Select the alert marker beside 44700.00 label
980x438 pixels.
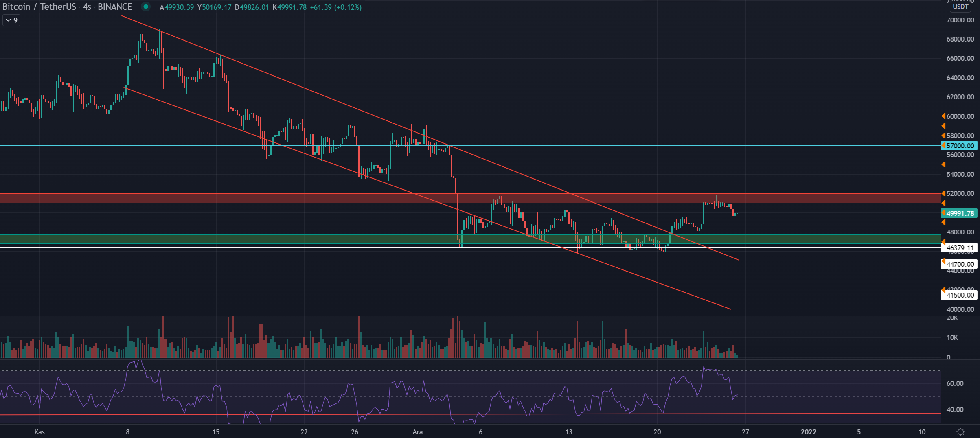coord(943,261)
